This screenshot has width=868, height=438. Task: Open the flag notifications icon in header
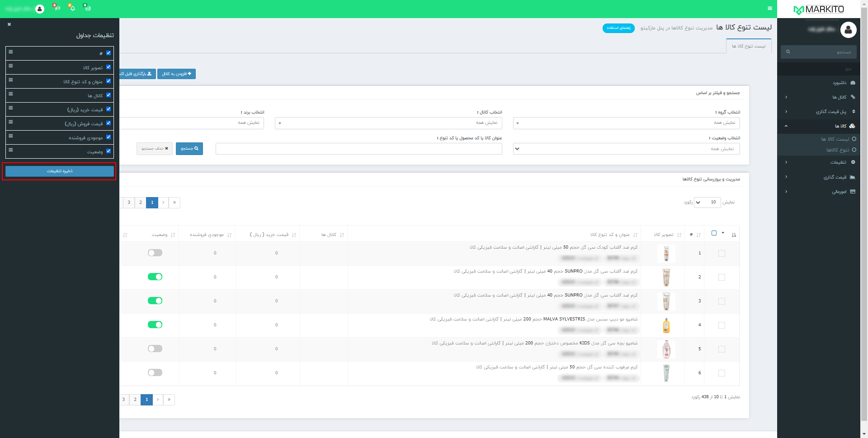(57, 8)
